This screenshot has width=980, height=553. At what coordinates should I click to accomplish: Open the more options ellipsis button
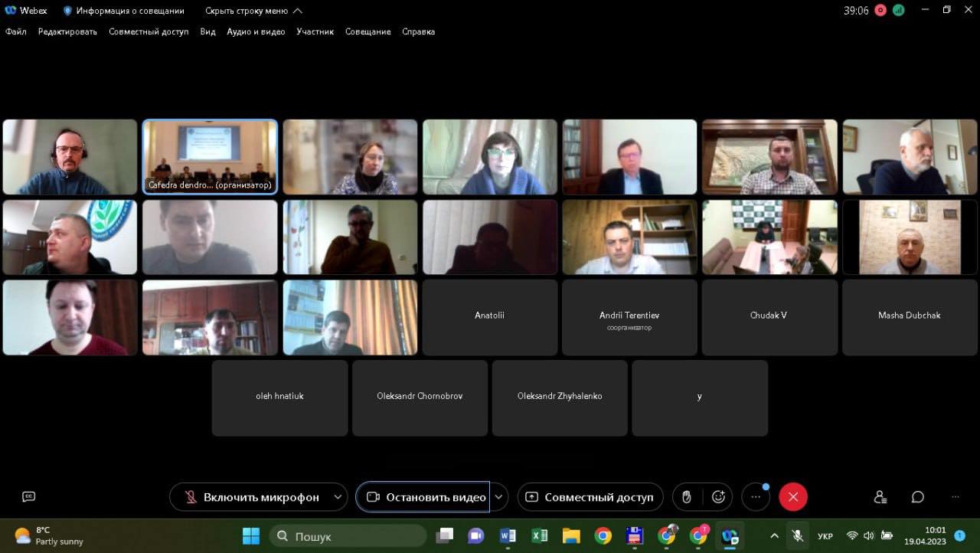[x=756, y=497]
